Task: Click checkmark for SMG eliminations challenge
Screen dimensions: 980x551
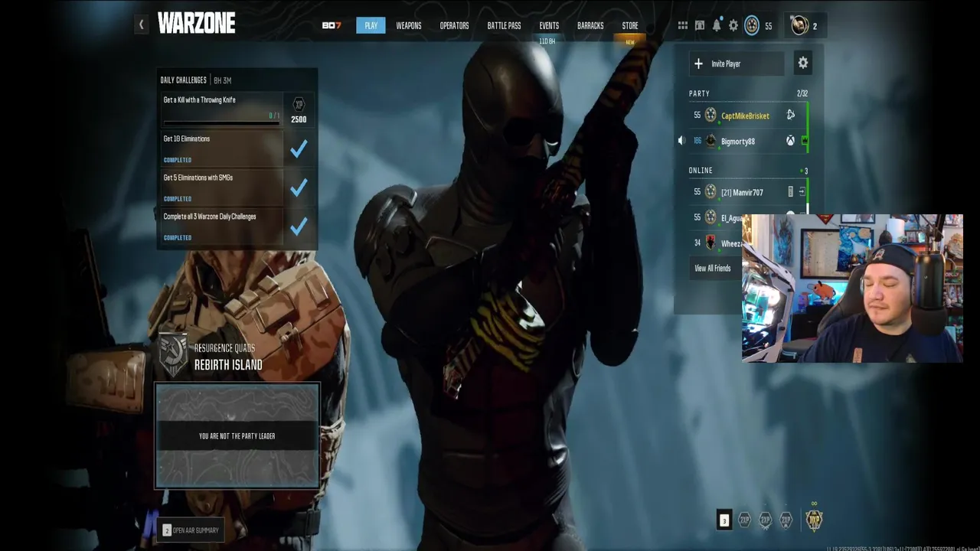Action: click(299, 187)
